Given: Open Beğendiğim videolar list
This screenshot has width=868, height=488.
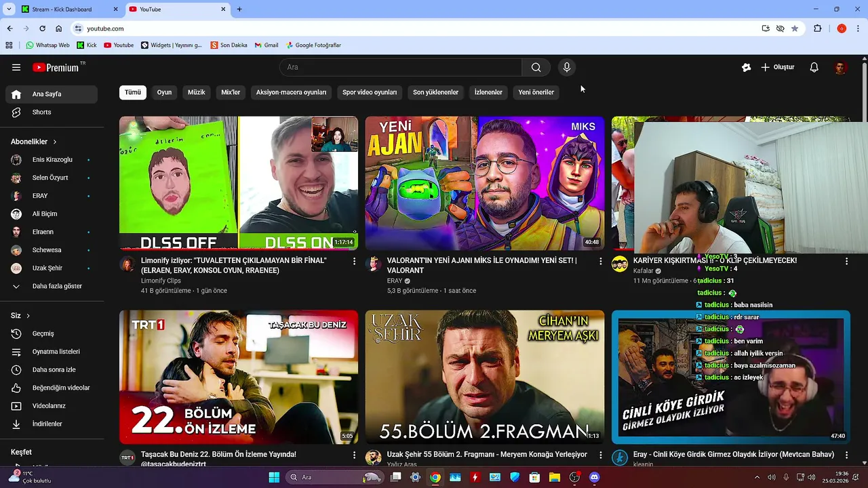Looking at the screenshot, I should pos(52,388).
